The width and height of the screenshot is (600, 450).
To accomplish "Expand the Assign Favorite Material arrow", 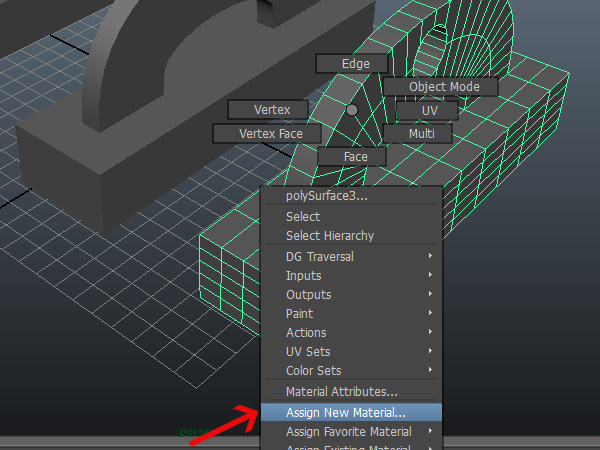I will (430, 430).
